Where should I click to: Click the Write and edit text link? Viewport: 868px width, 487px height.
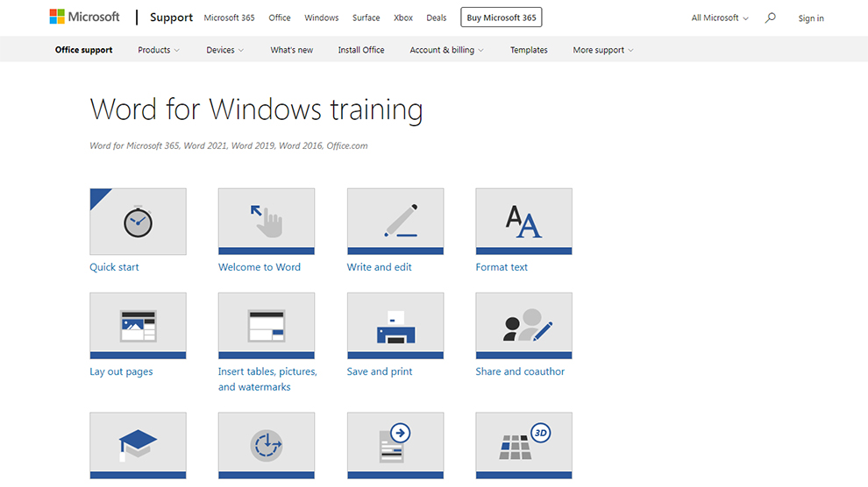379,267
